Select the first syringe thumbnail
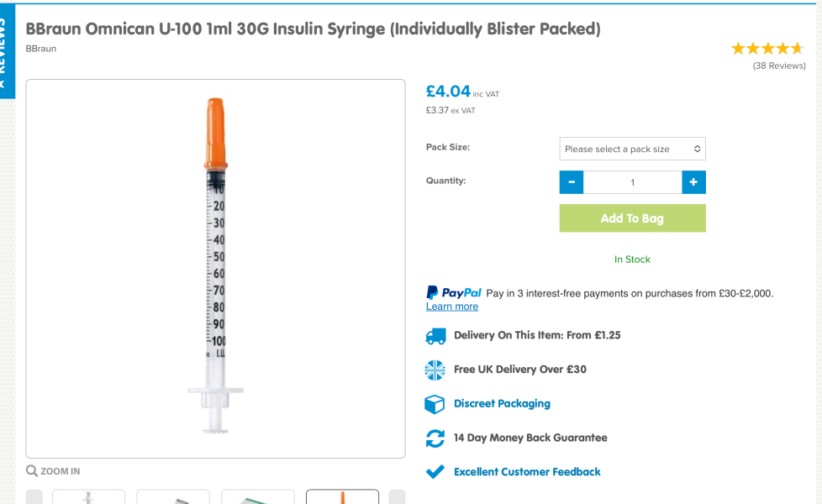Image resolution: width=822 pixels, height=504 pixels. coord(88,497)
